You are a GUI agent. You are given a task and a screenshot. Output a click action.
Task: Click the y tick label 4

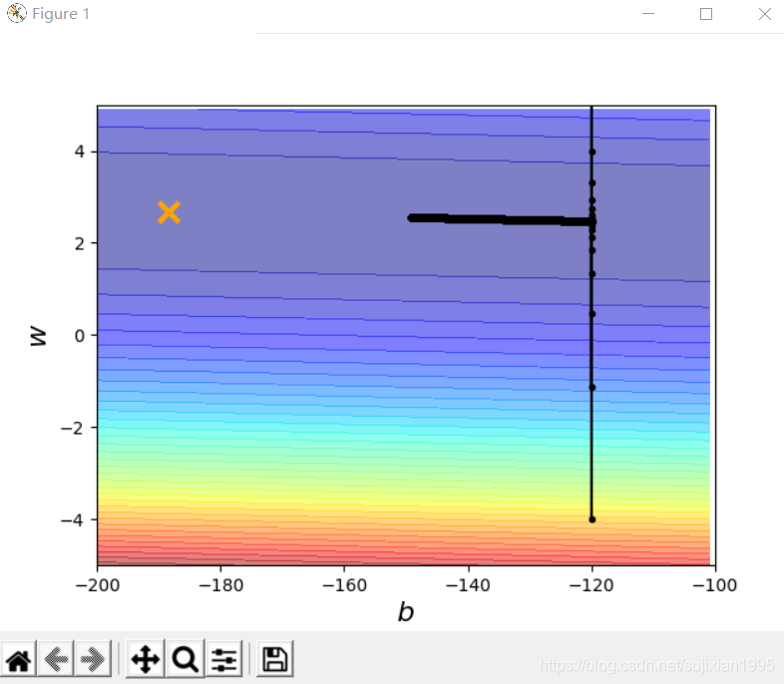80,152
